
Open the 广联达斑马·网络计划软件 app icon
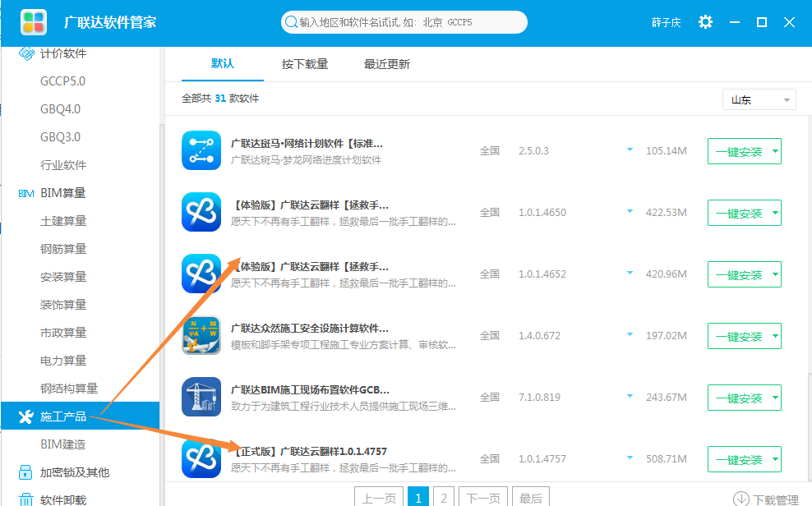pyautogui.click(x=201, y=150)
